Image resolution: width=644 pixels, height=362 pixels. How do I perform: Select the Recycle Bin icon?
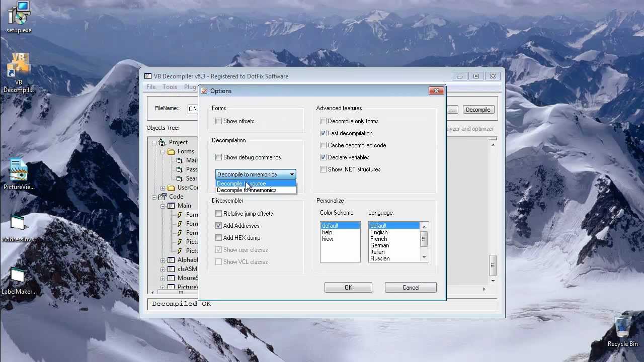pos(622,330)
